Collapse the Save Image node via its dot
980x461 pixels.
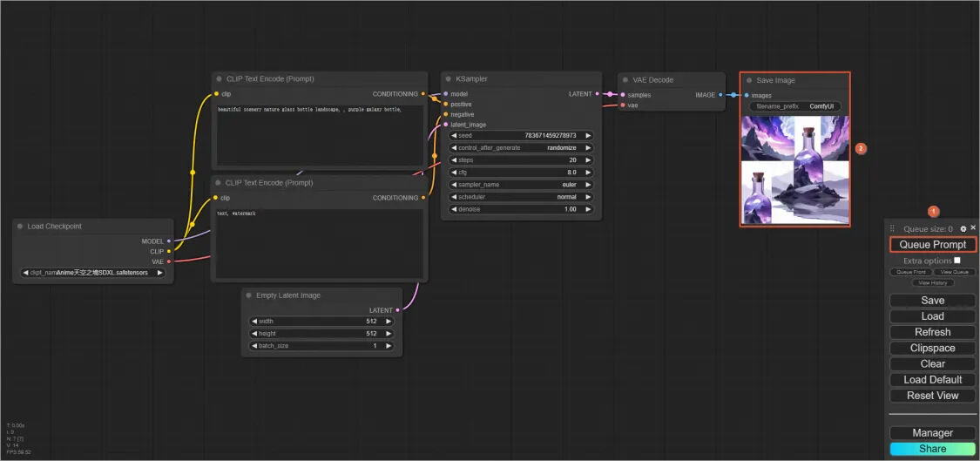point(749,80)
